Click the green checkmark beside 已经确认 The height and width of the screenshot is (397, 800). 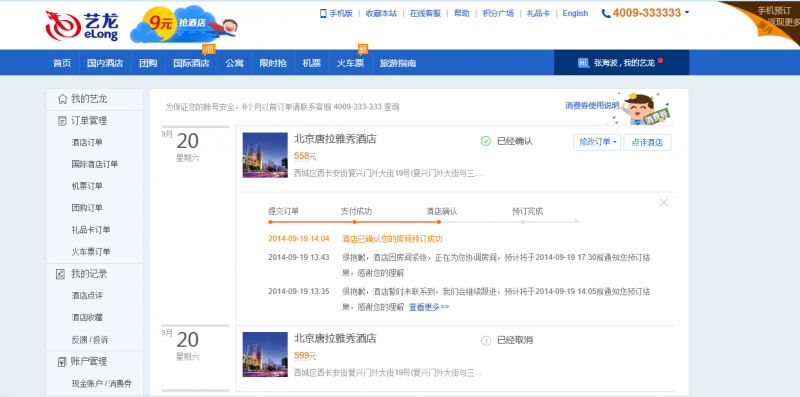(x=486, y=141)
